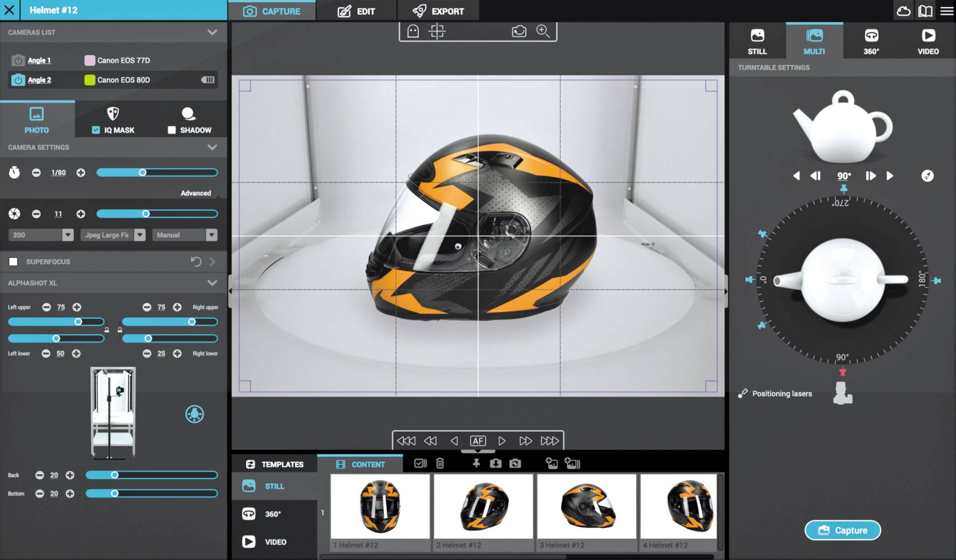Select the 360° capture mode tab
This screenshot has height=560, width=956.
click(x=871, y=41)
